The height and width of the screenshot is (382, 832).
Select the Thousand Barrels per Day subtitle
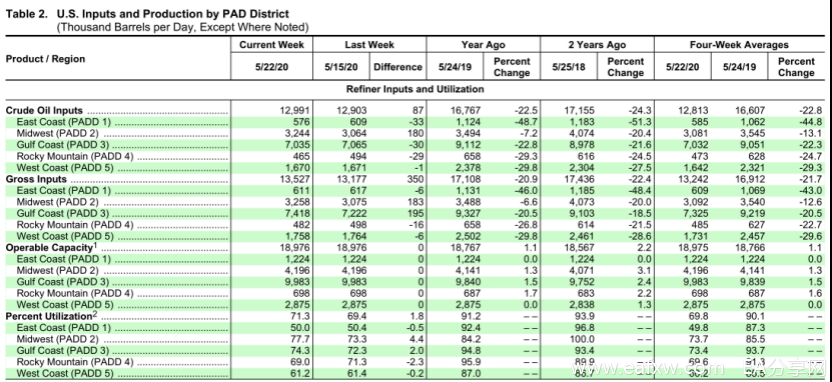click(x=182, y=27)
